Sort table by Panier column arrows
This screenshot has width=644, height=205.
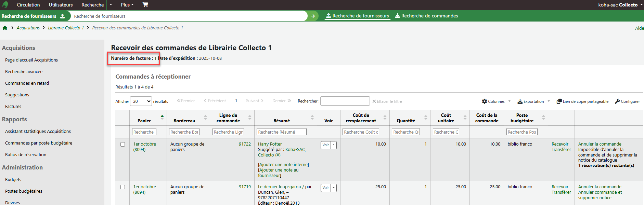(162, 118)
